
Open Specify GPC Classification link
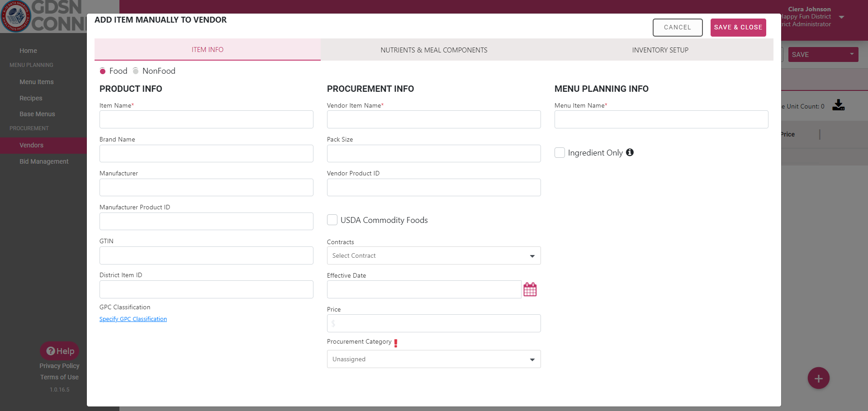point(133,319)
